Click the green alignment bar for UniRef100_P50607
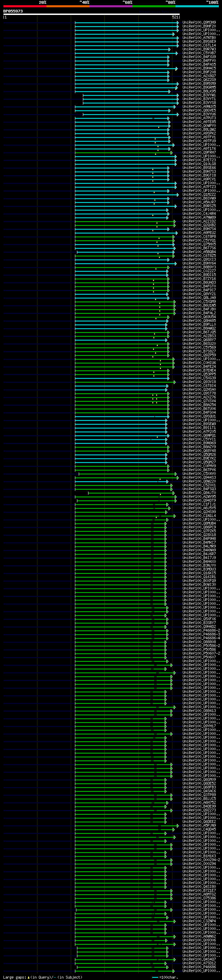 point(121,657)
